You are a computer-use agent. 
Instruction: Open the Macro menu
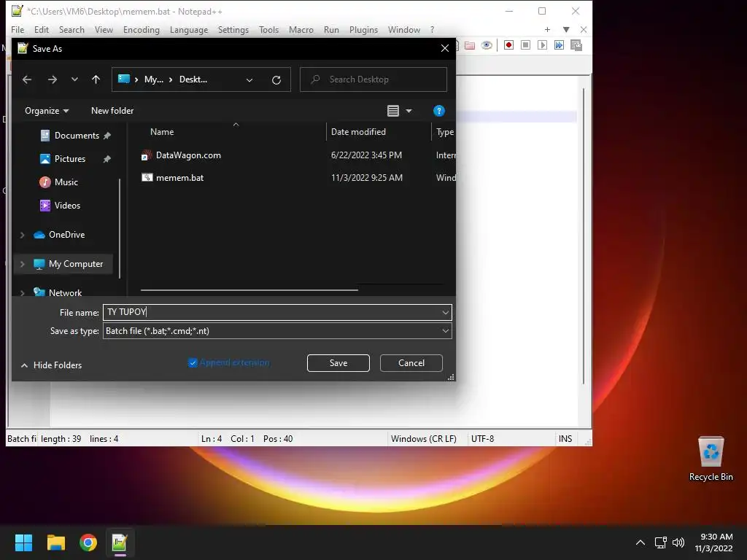[x=301, y=29]
